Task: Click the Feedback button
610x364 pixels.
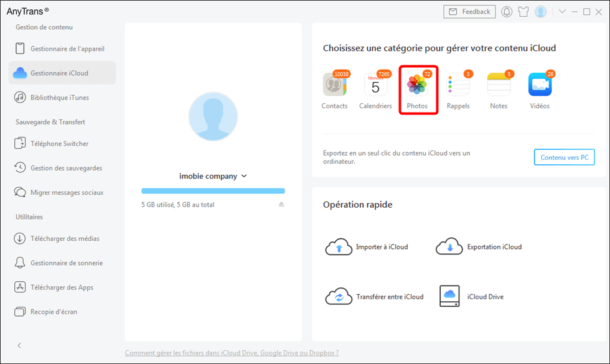Action: coord(469,12)
